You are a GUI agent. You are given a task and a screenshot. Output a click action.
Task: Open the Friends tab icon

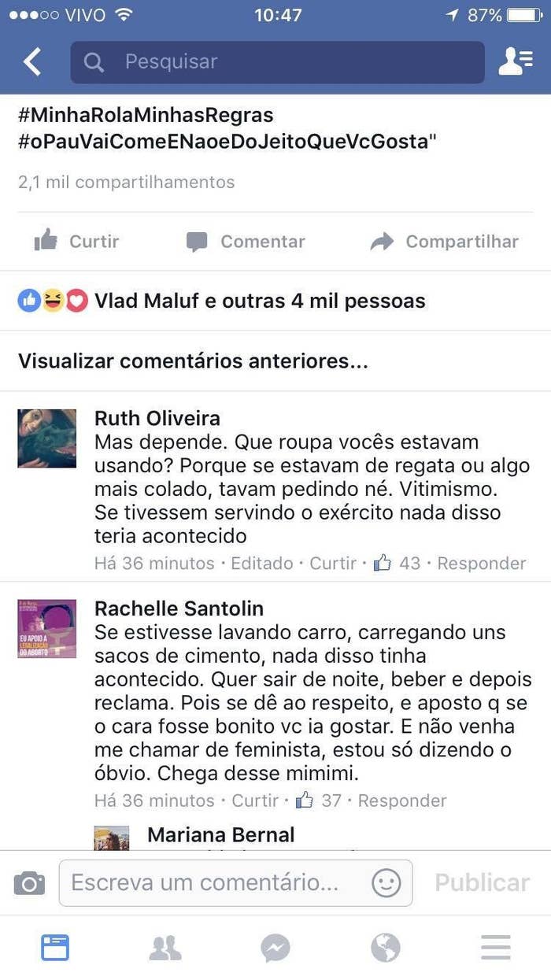165,948
